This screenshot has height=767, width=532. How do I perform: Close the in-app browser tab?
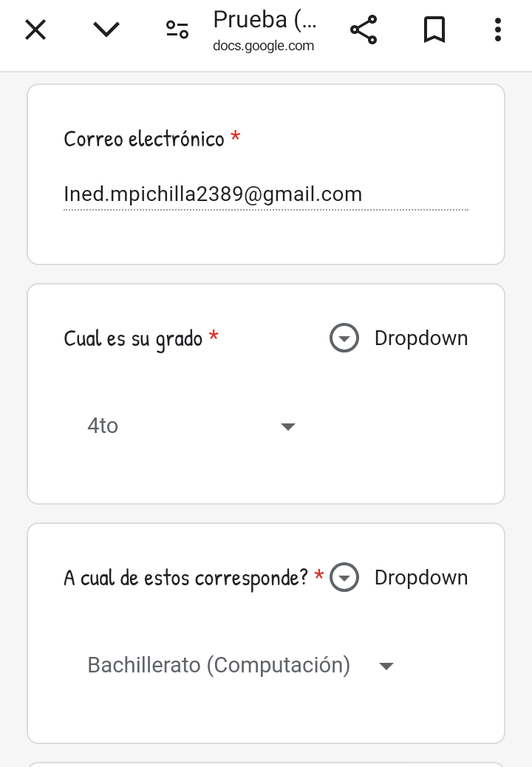(x=35, y=30)
